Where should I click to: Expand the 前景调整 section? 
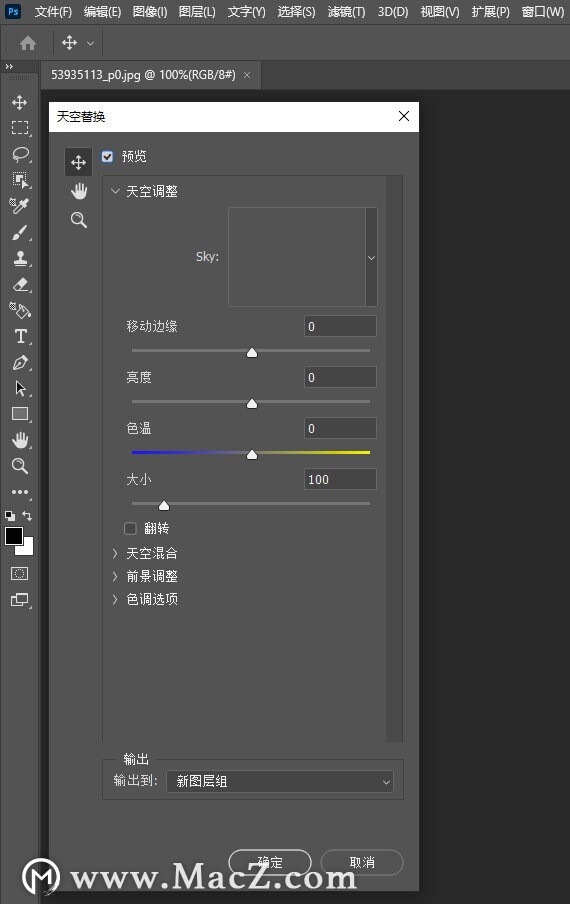pos(115,576)
